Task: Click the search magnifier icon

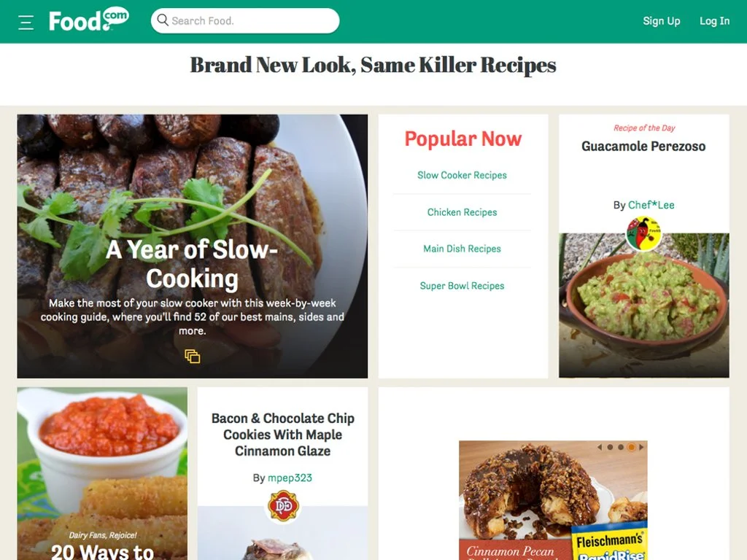Action: pos(163,20)
